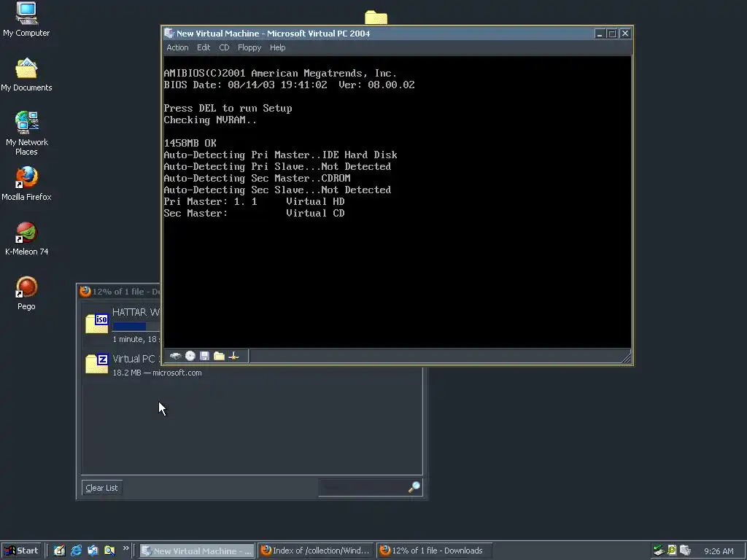The width and height of the screenshot is (747, 560).
Task: Click the first quick launch icon beside Start
Action: [x=59, y=551]
